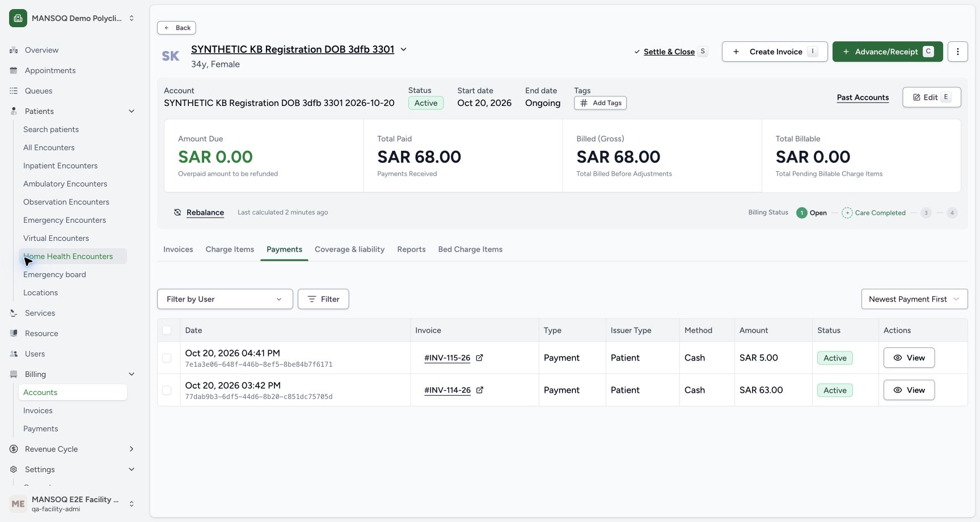
Task: Open the Queues list icon
Action: click(x=14, y=91)
